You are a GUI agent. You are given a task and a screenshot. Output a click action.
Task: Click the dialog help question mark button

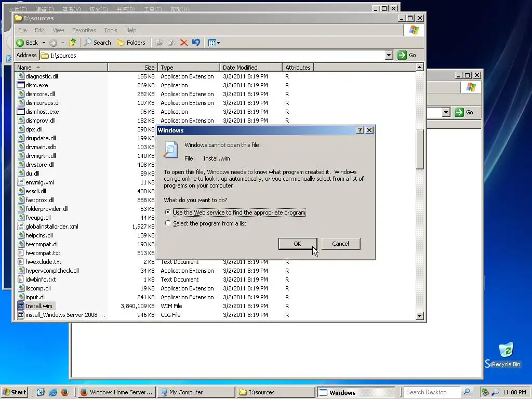point(360,130)
